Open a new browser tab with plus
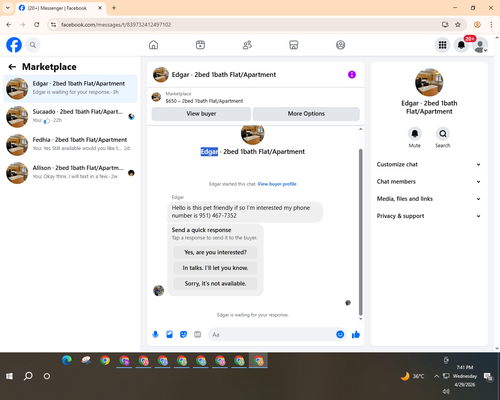Screen dimensions: 500x400 coord(114,8)
